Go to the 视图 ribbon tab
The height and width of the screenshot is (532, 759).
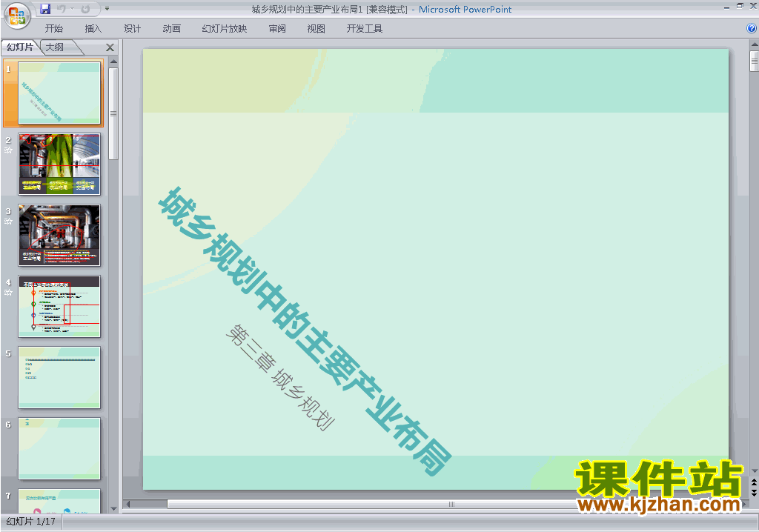pyautogui.click(x=316, y=29)
